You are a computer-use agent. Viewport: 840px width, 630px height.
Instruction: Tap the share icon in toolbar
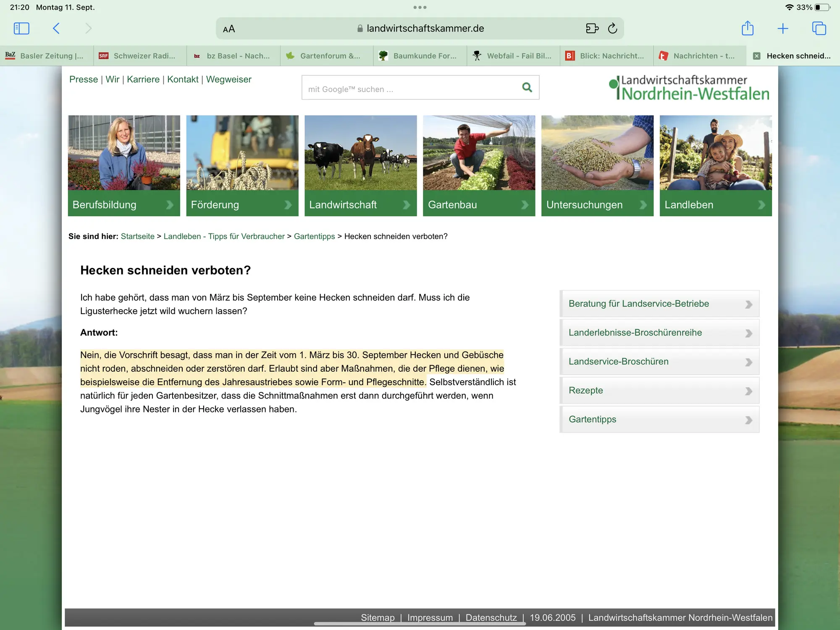click(748, 28)
